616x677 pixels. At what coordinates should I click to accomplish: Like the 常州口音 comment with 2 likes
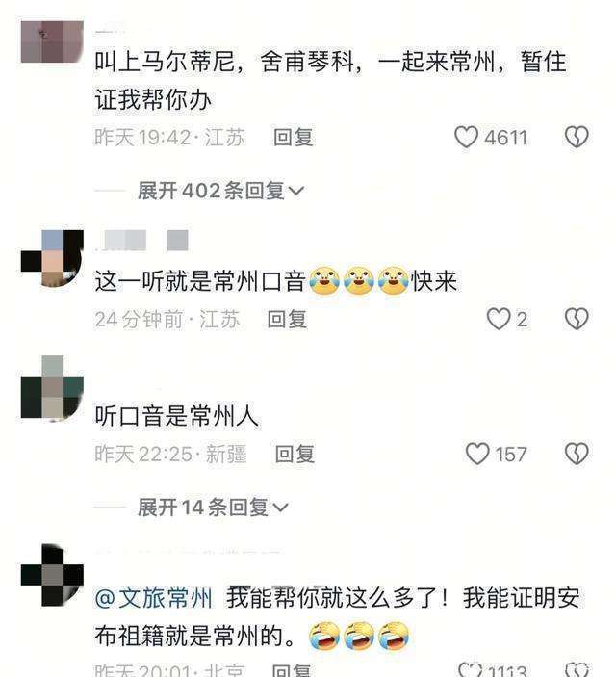[x=499, y=319]
